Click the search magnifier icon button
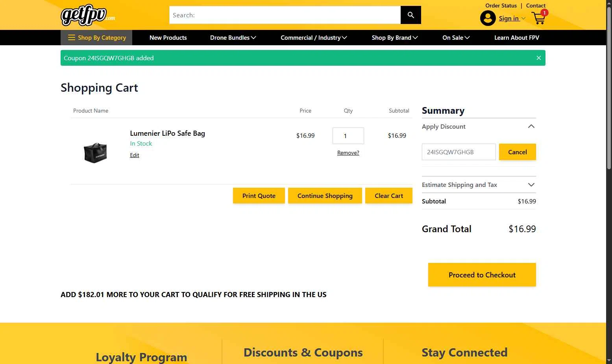Viewport: 612px width, 364px height. pyautogui.click(x=410, y=15)
